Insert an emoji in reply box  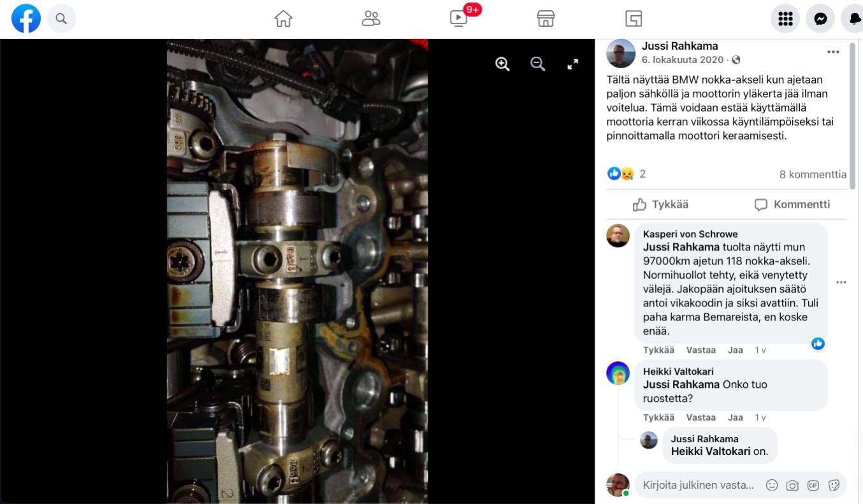click(772, 486)
